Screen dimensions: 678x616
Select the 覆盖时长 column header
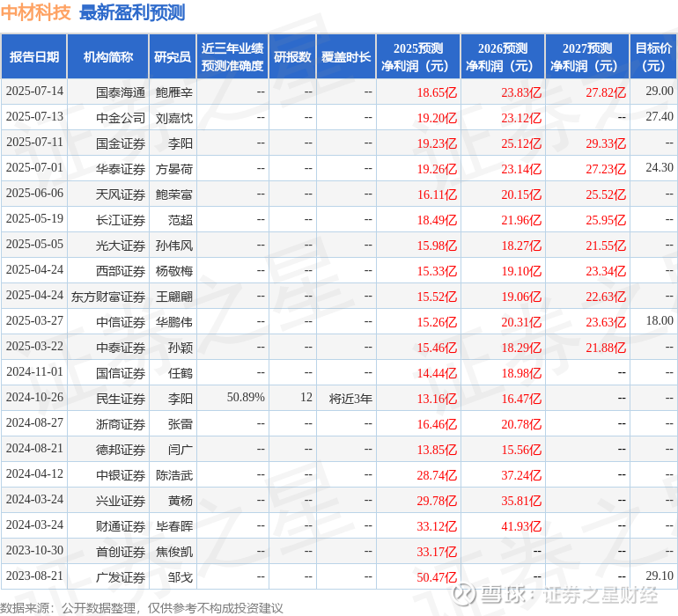pos(346,56)
